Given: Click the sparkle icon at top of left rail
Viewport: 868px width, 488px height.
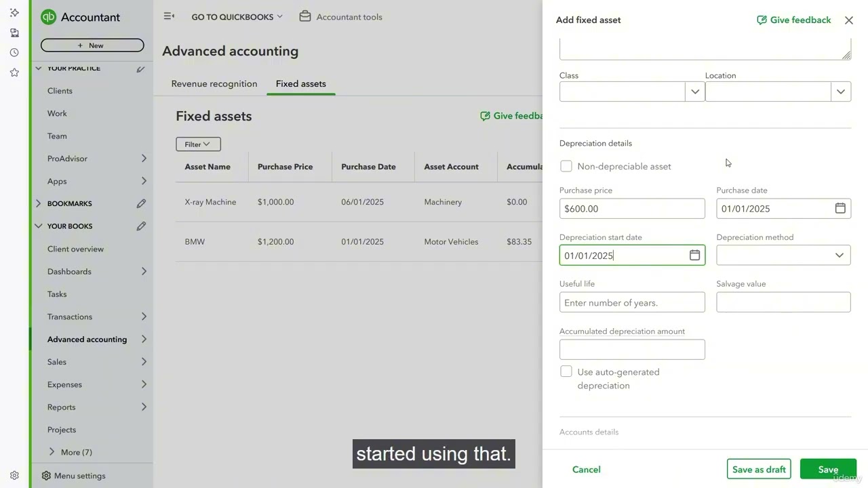Looking at the screenshot, I should click(14, 13).
